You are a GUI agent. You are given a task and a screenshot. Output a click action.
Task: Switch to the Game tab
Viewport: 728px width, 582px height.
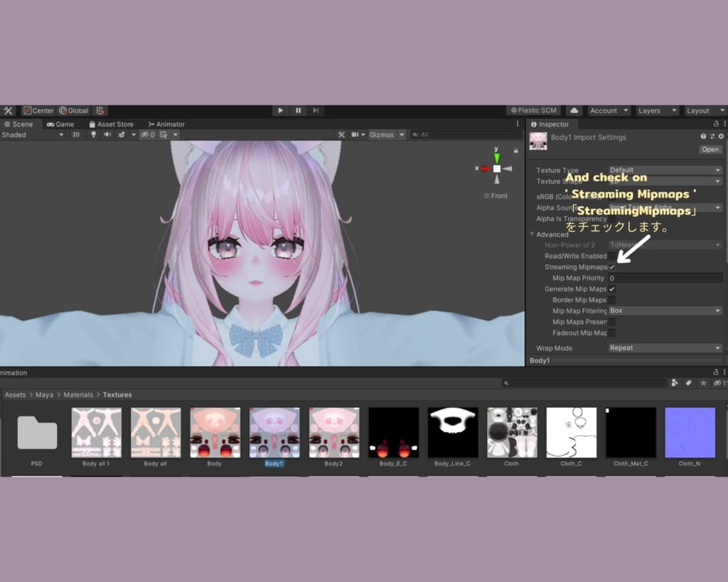coord(60,124)
